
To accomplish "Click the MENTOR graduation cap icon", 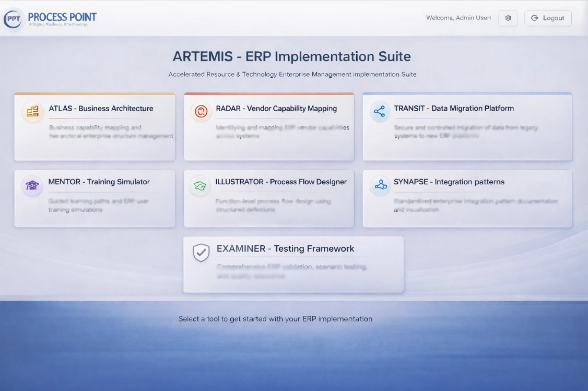I will click(32, 185).
